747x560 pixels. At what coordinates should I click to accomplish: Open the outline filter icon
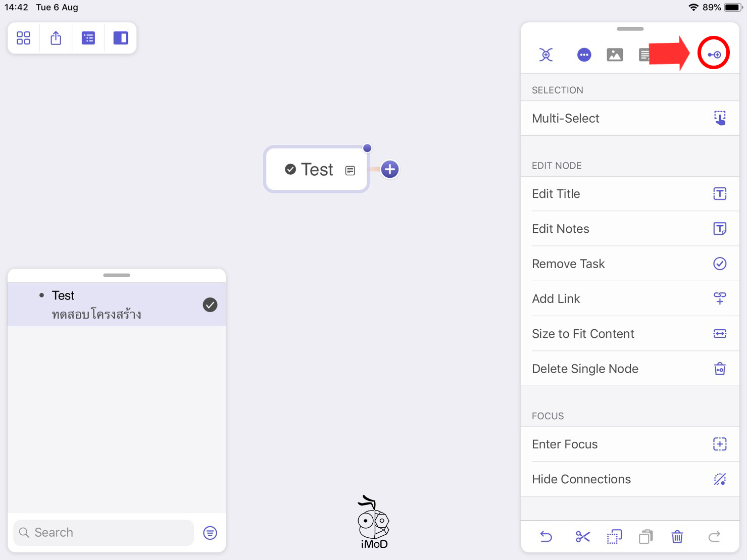[x=210, y=533]
